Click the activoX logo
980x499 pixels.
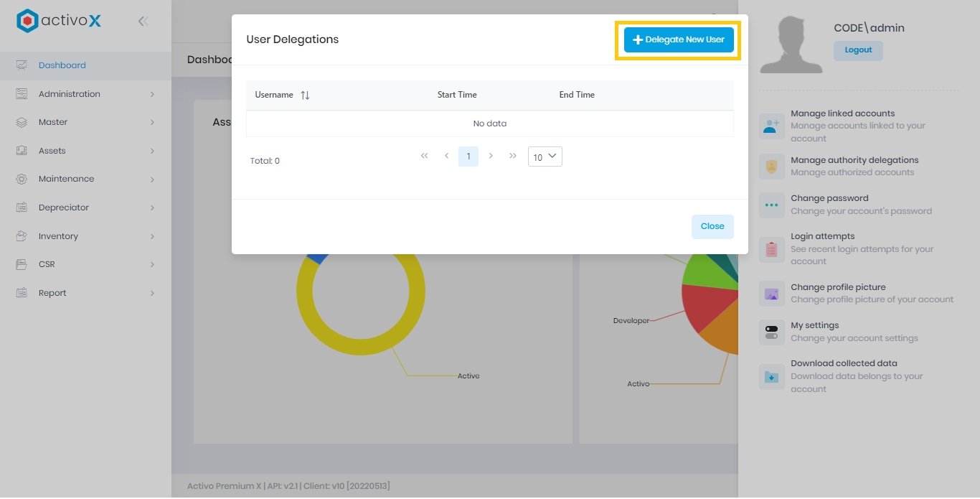[x=57, y=20]
